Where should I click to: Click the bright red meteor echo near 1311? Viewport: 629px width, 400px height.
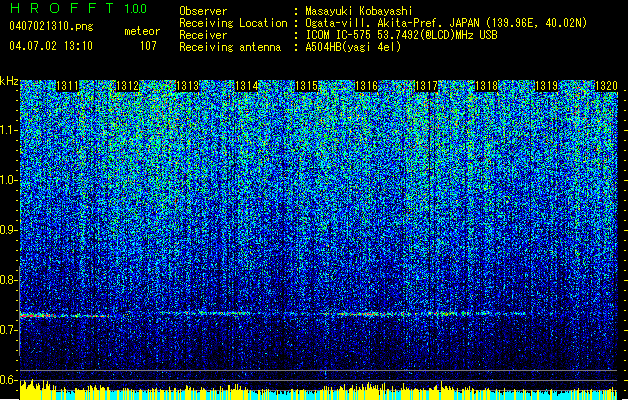[x=36, y=316]
